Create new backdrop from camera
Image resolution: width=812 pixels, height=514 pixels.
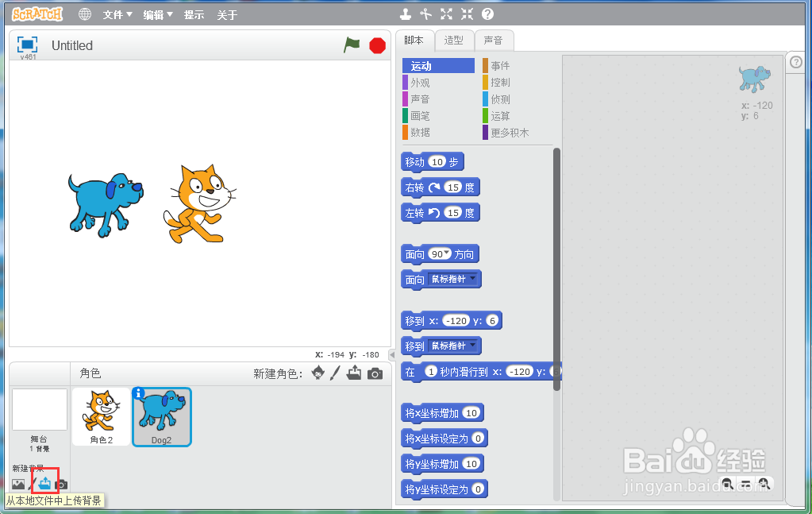(62, 485)
